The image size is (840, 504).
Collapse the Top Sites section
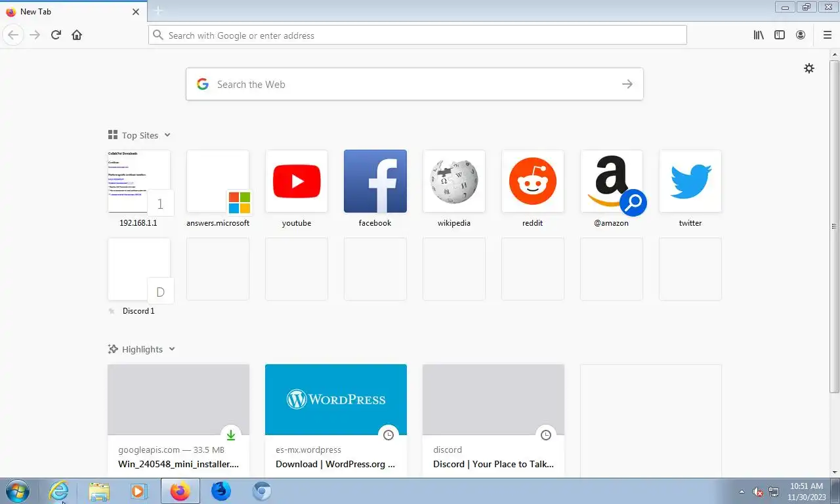click(167, 135)
